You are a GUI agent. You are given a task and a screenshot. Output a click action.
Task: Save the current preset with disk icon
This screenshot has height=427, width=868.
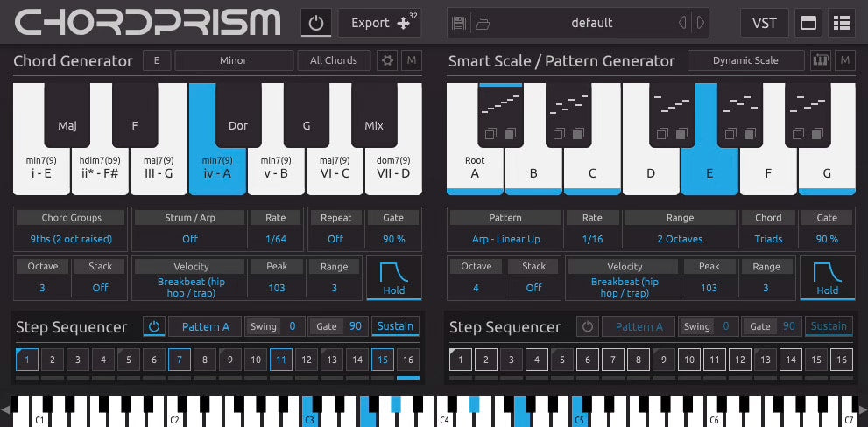pos(459,24)
